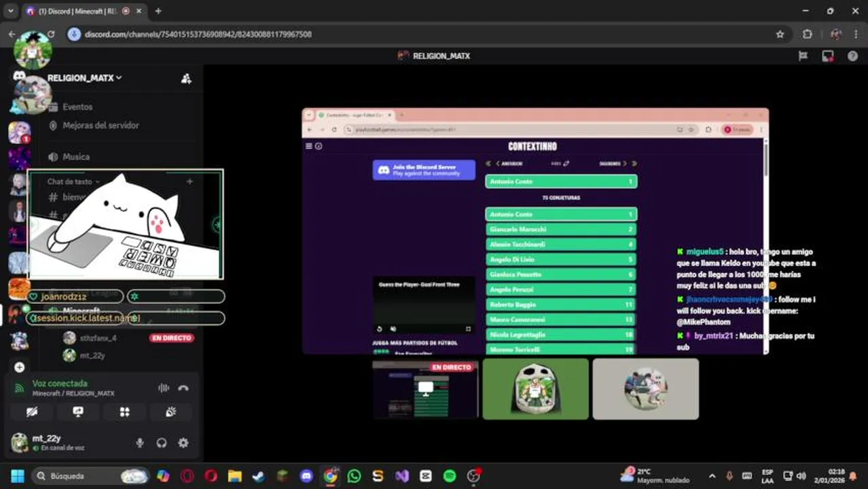Open server with red notification badge

click(19, 132)
